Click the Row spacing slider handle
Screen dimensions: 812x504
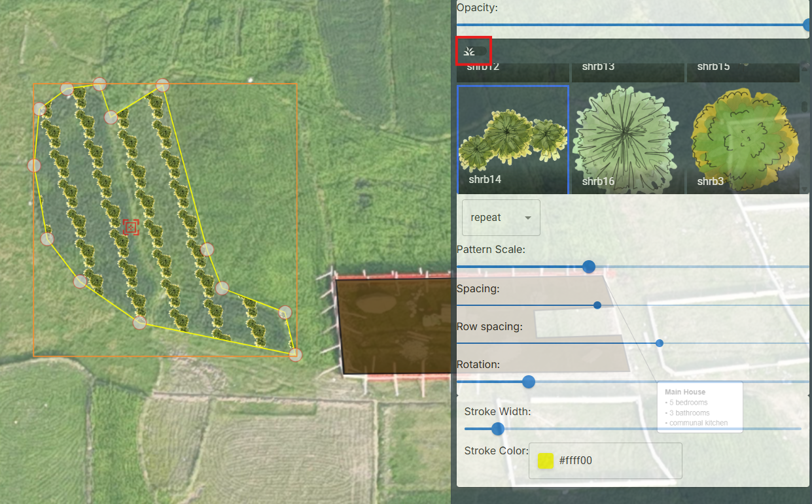tap(659, 343)
